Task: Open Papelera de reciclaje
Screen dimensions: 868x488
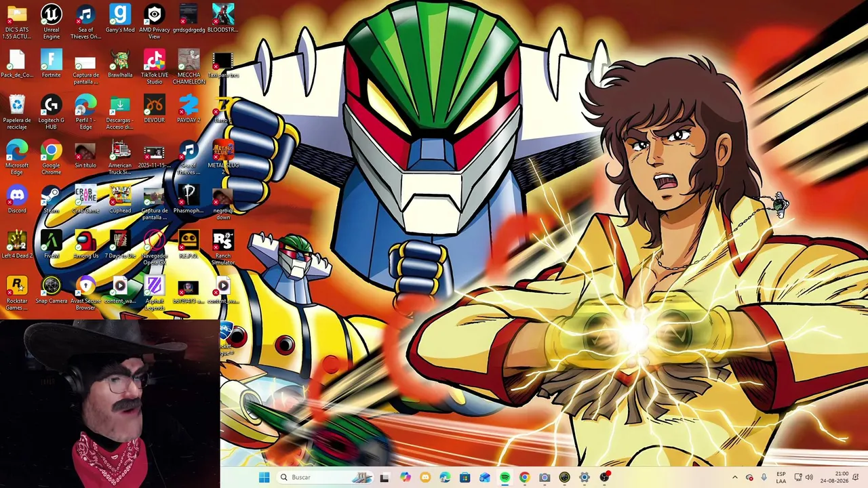Action: tap(17, 112)
